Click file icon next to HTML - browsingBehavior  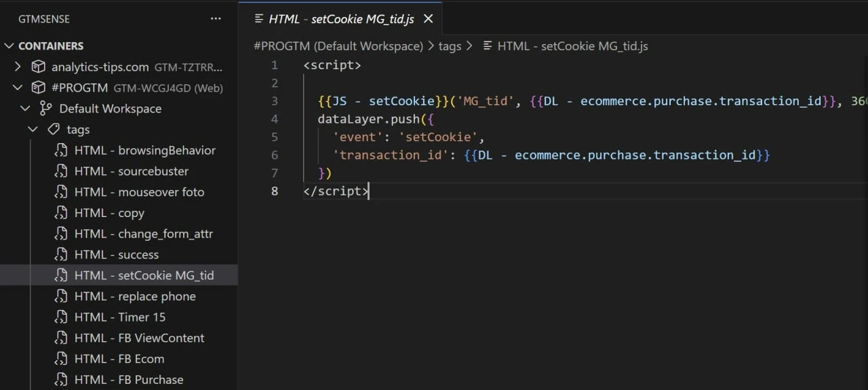pos(61,151)
